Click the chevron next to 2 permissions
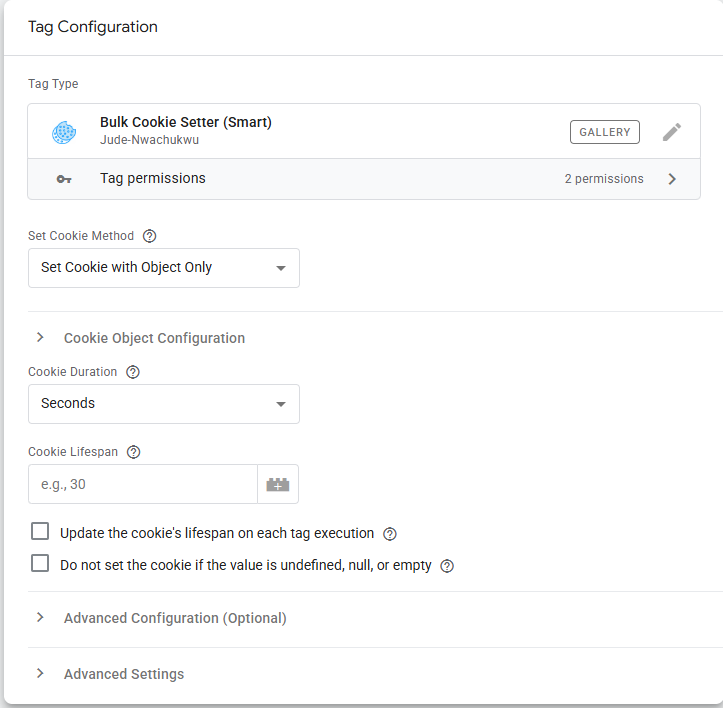 [x=672, y=179]
